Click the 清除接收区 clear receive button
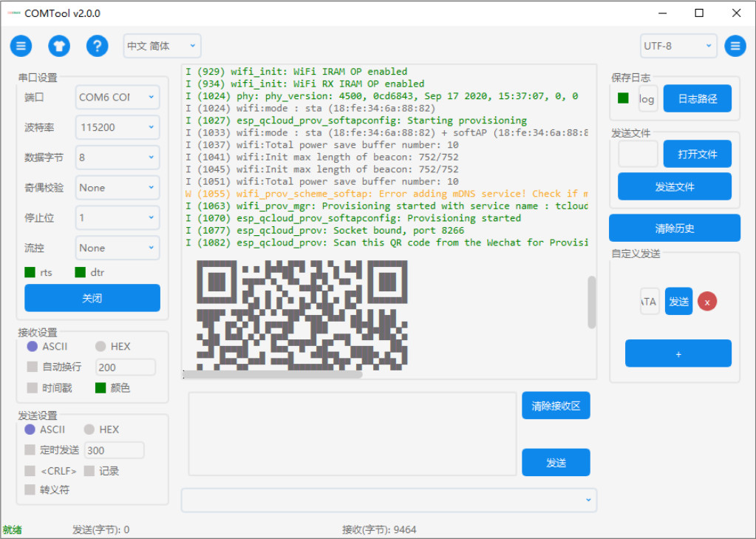 click(556, 405)
